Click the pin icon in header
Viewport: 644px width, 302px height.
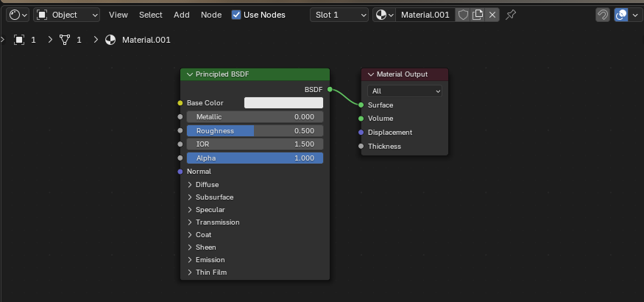click(x=512, y=15)
